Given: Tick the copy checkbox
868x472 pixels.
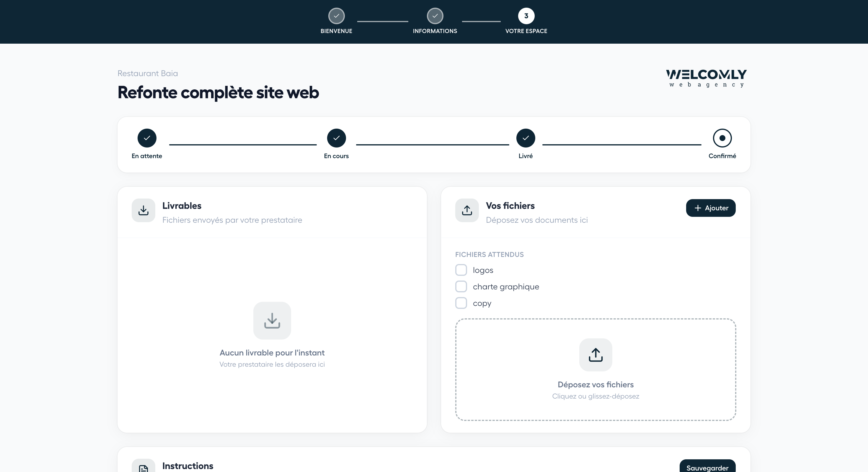Looking at the screenshot, I should tap(461, 303).
